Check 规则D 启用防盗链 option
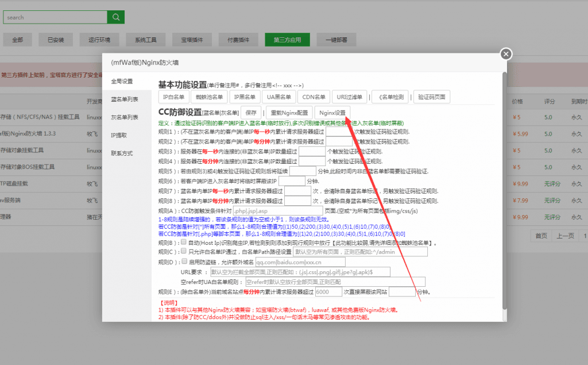 (x=183, y=262)
